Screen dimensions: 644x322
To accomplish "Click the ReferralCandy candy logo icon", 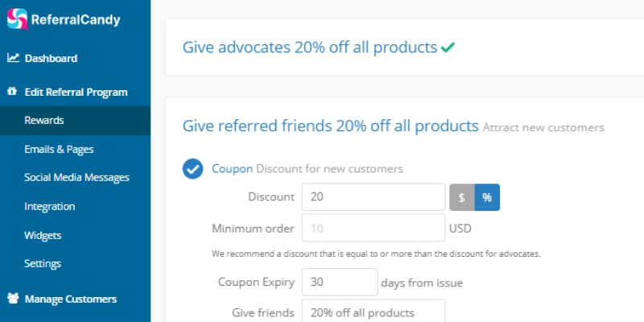I will (x=17, y=19).
